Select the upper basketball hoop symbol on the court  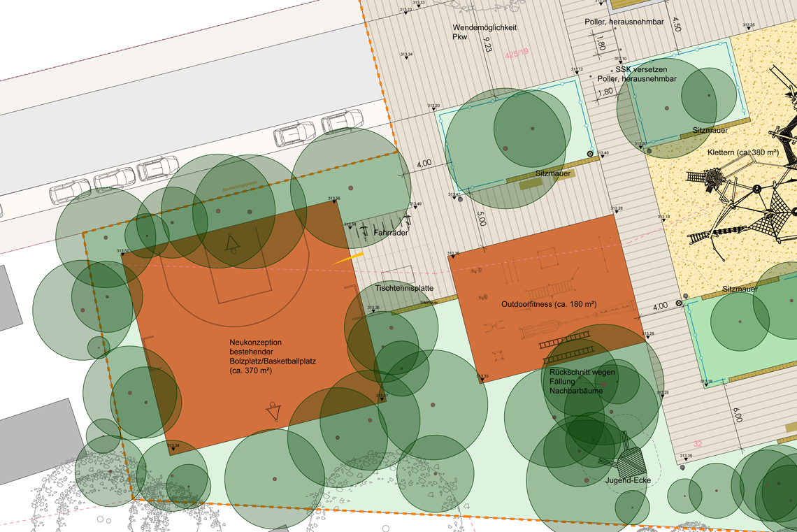click(x=231, y=244)
